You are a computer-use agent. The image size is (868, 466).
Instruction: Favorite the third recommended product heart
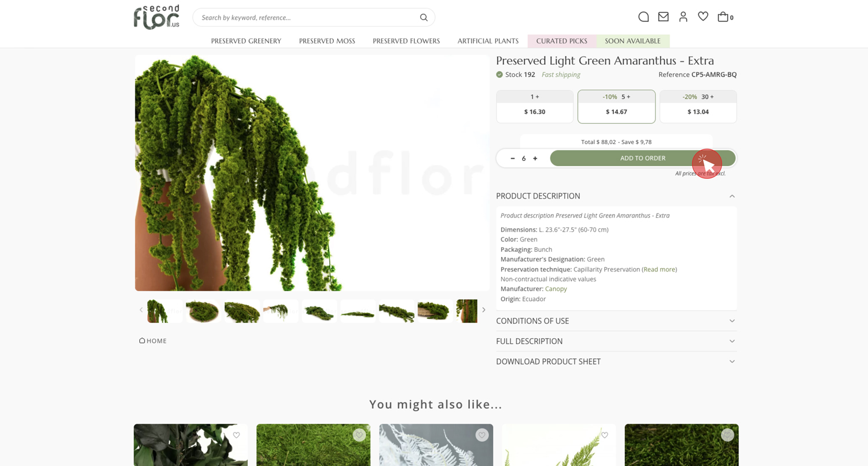(481, 435)
